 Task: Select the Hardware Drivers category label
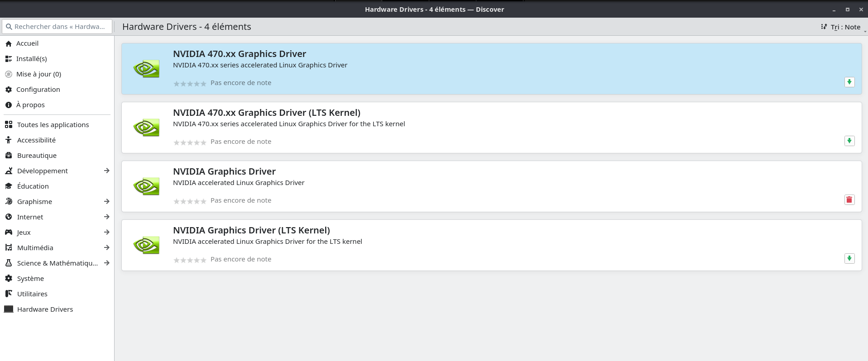coord(45,309)
